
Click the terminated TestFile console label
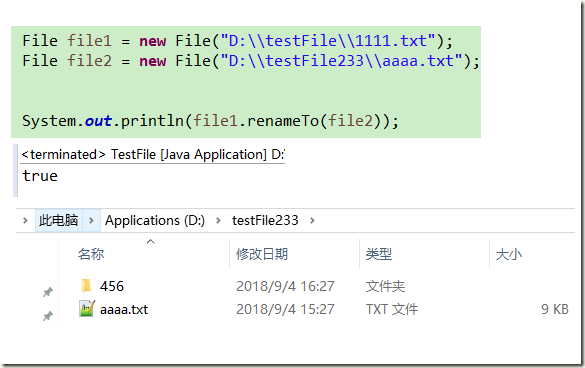click(x=153, y=155)
